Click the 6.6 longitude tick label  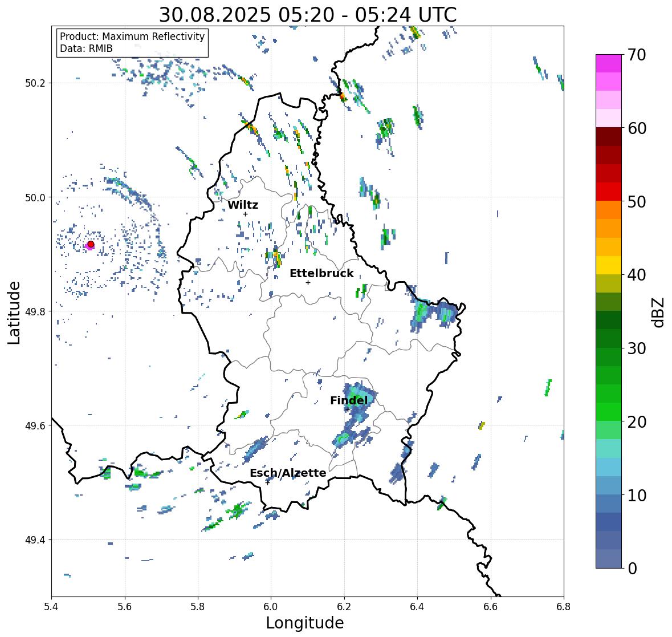point(490,606)
